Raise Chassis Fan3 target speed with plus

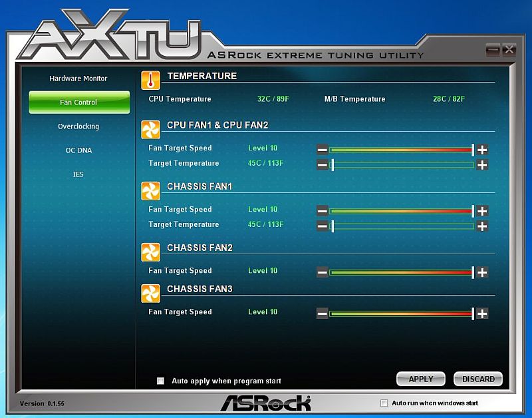482,313
